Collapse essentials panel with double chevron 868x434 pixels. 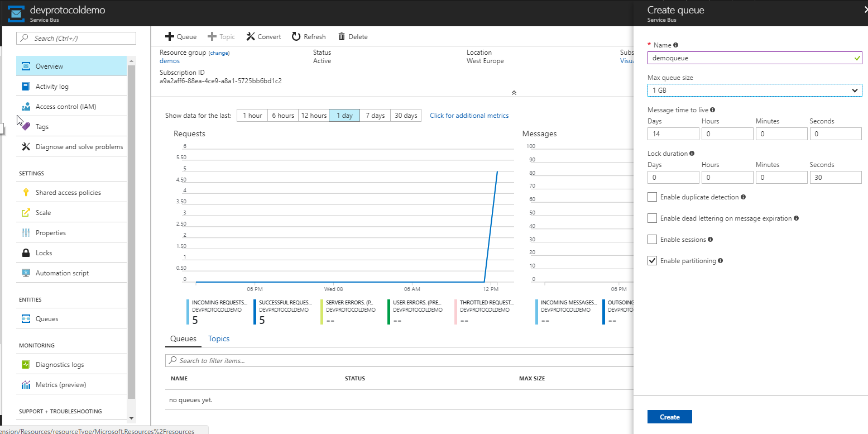click(514, 93)
